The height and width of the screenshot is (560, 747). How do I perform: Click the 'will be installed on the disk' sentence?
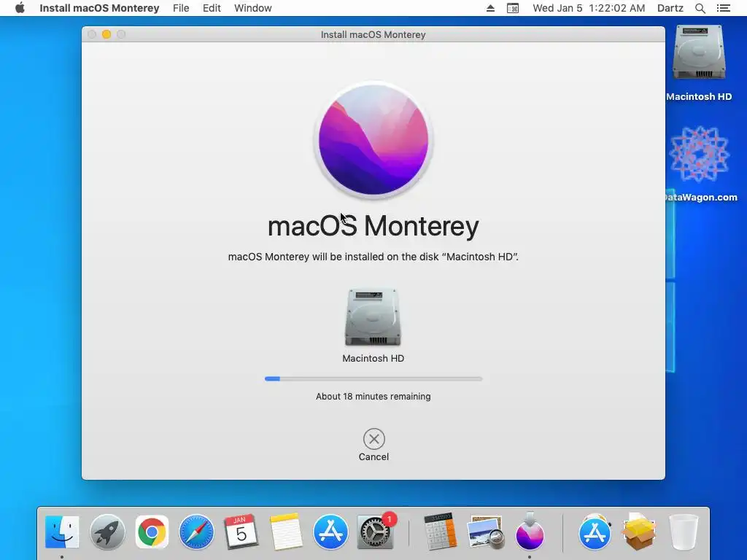pyautogui.click(x=373, y=257)
